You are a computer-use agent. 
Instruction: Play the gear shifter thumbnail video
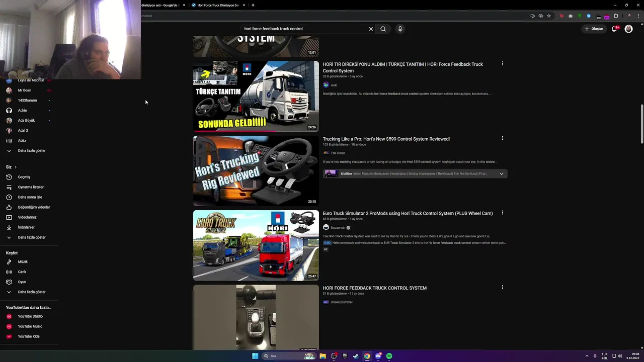coord(256,318)
